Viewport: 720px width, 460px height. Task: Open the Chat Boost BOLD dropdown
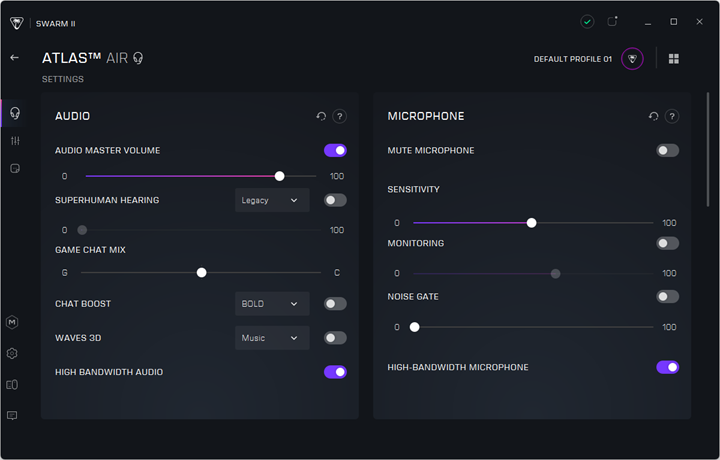271,304
